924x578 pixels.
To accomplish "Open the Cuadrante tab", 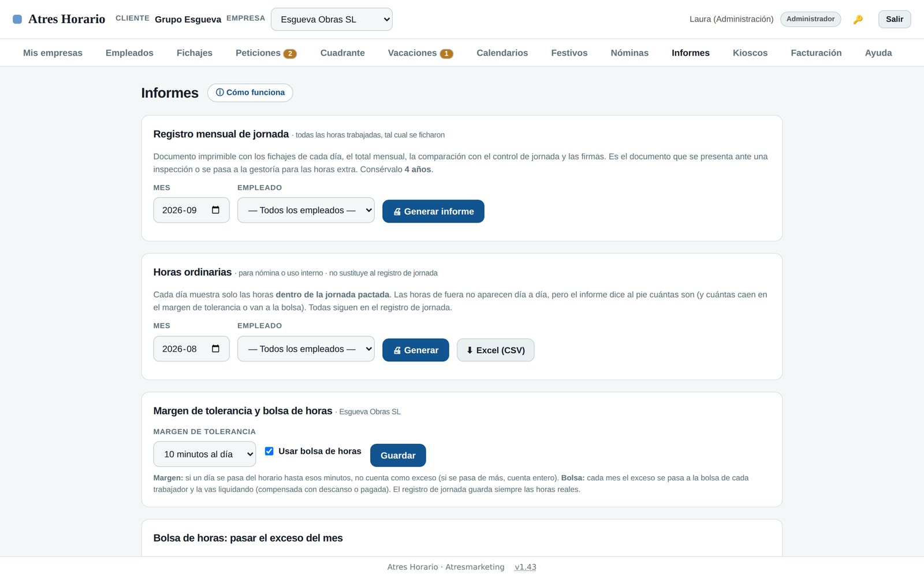I will point(342,53).
